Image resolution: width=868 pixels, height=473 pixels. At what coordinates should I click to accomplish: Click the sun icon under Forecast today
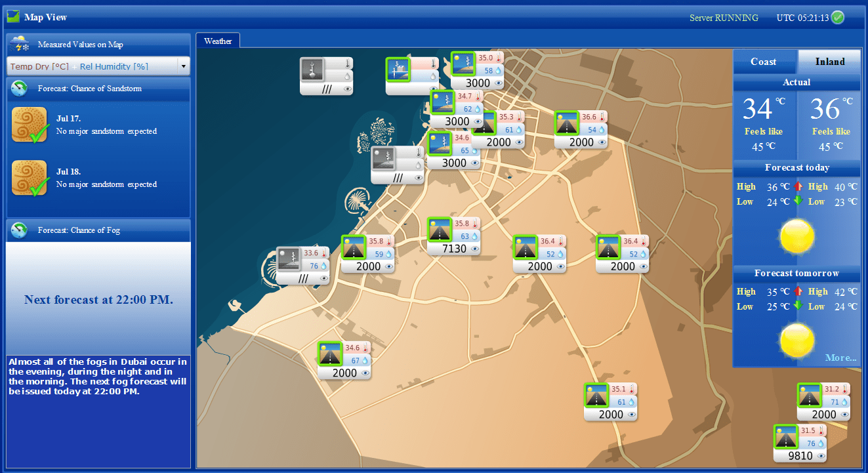point(796,236)
